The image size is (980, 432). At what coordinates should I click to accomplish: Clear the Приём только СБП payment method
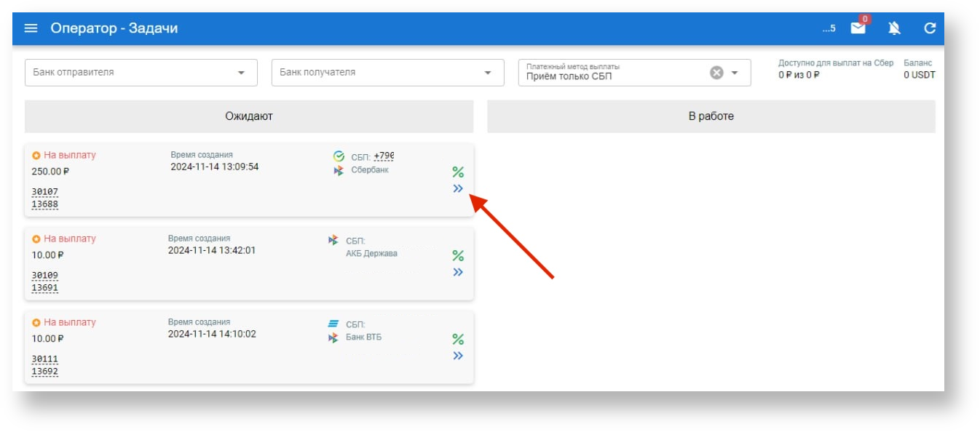click(x=716, y=72)
